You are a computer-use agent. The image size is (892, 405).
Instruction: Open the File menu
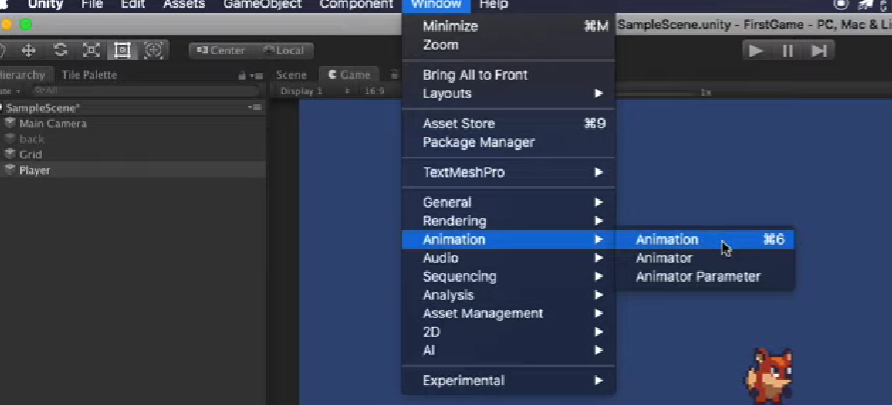(92, 5)
